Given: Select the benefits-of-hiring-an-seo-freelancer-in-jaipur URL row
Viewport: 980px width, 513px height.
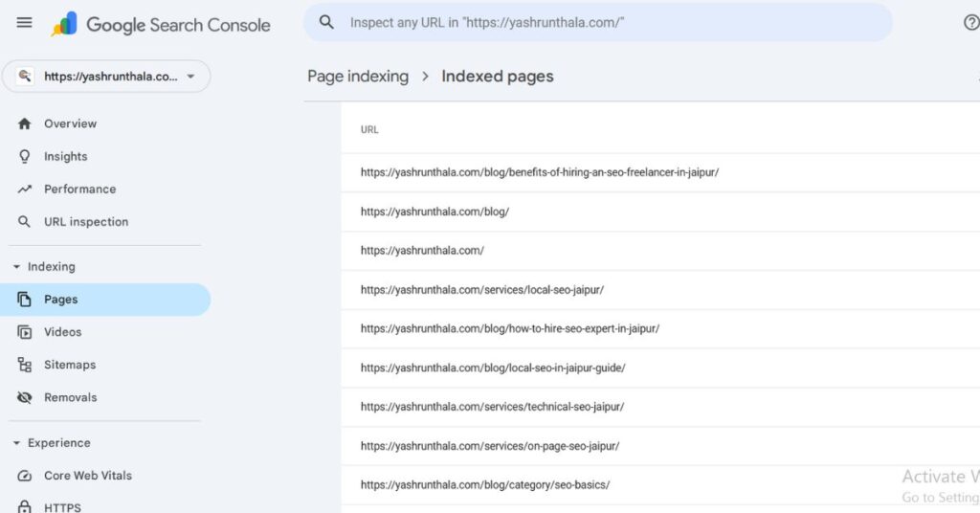Looking at the screenshot, I should [660, 172].
